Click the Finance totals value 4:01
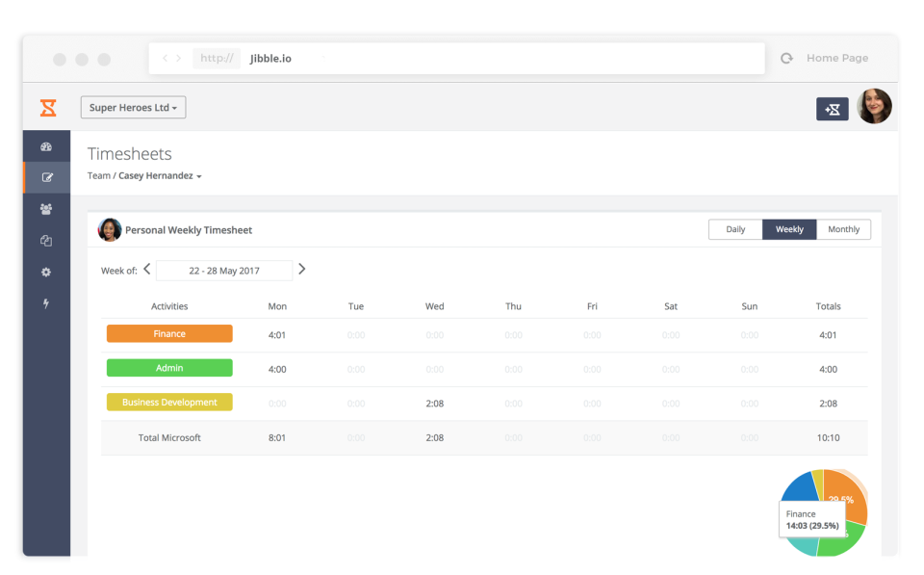 click(828, 335)
